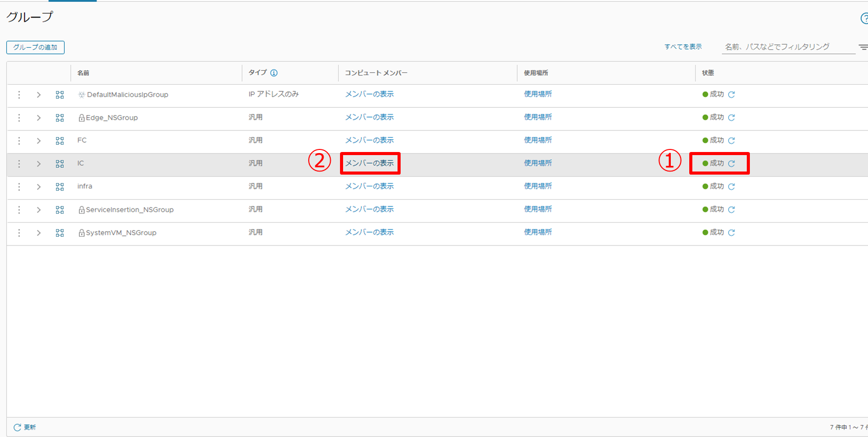Expand the infra group row
Image resolution: width=868 pixels, height=437 pixels.
click(39, 187)
